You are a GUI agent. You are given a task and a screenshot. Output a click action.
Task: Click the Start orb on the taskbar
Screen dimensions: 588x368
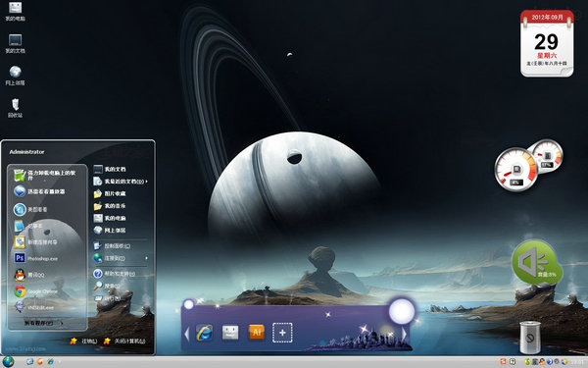pos(8,361)
